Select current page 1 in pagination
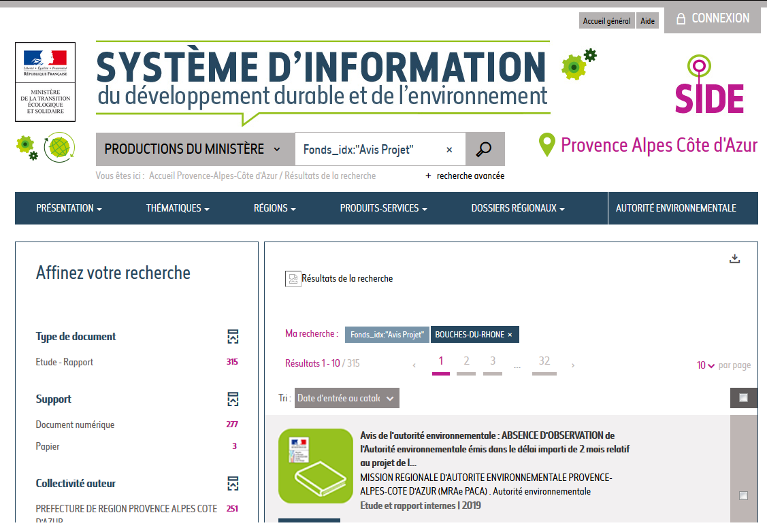This screenshot has height=532, width=767. click(441, 364)
